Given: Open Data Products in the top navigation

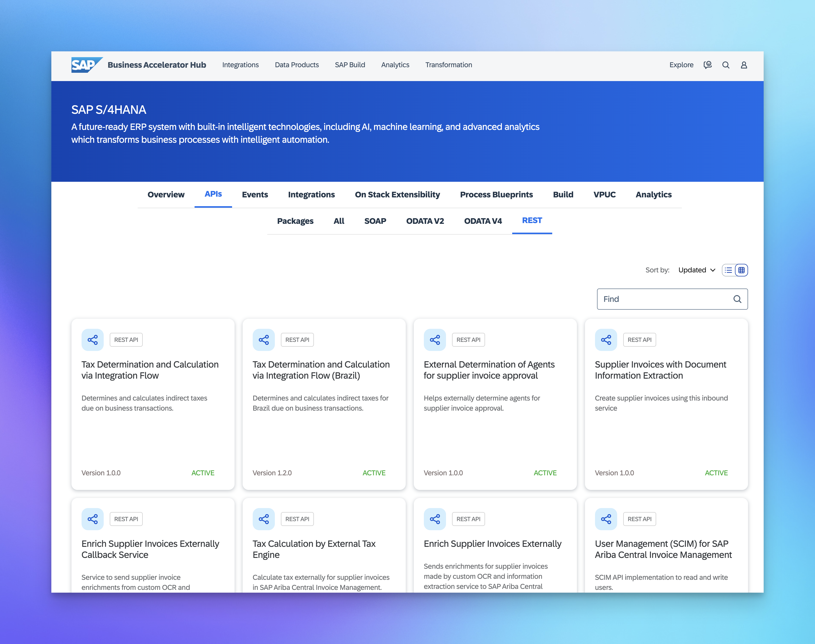Looking at the screenshot, I should click(x=297, y=65).
